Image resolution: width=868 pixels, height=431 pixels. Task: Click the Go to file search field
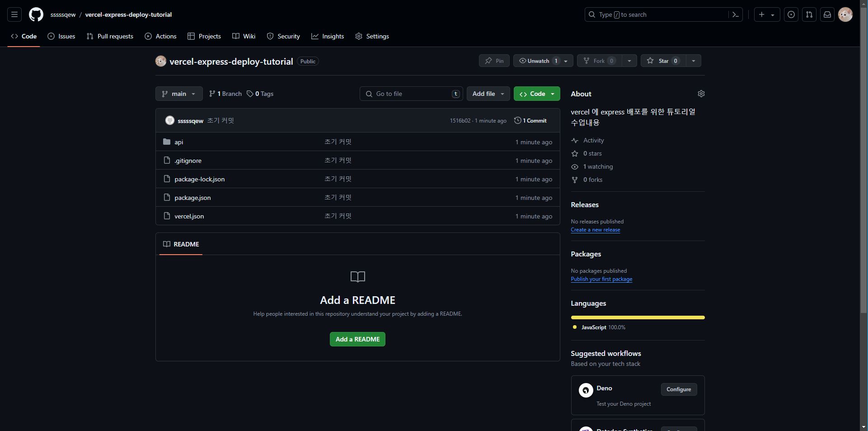coord(411,94)
